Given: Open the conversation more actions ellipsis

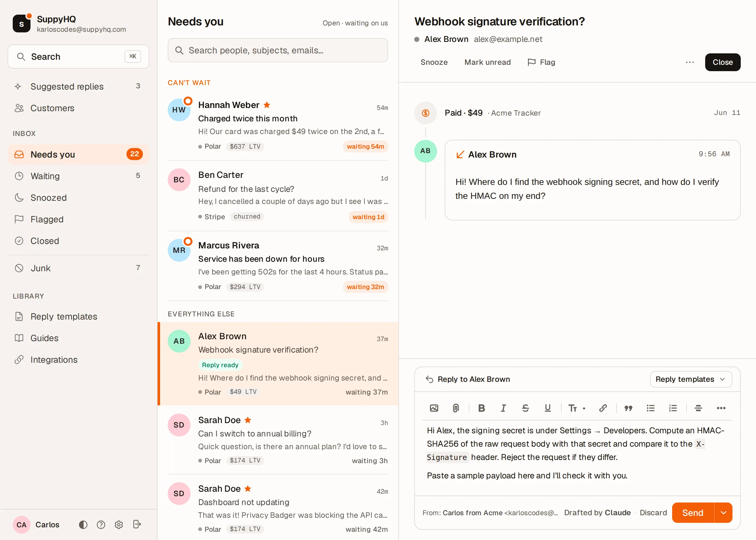Looking at the screenshot, I should [690, 62].
